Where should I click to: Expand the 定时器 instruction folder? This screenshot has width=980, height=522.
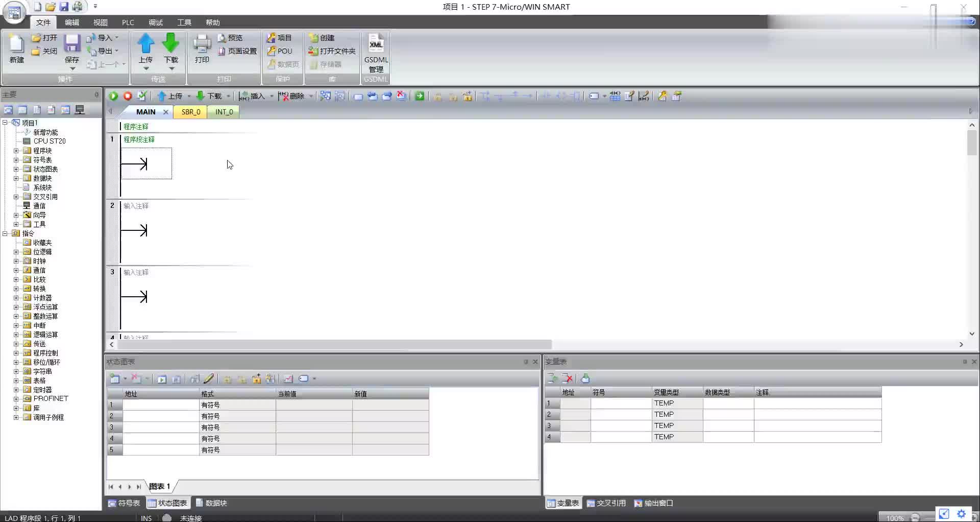(x=16, y=390)
